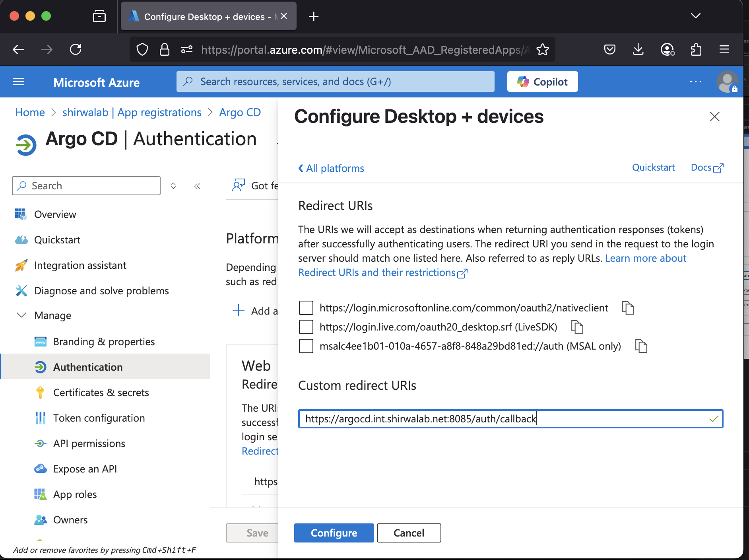
Task: Collapse the sidebar with double chevron
Action: click(x=197, y=186)
